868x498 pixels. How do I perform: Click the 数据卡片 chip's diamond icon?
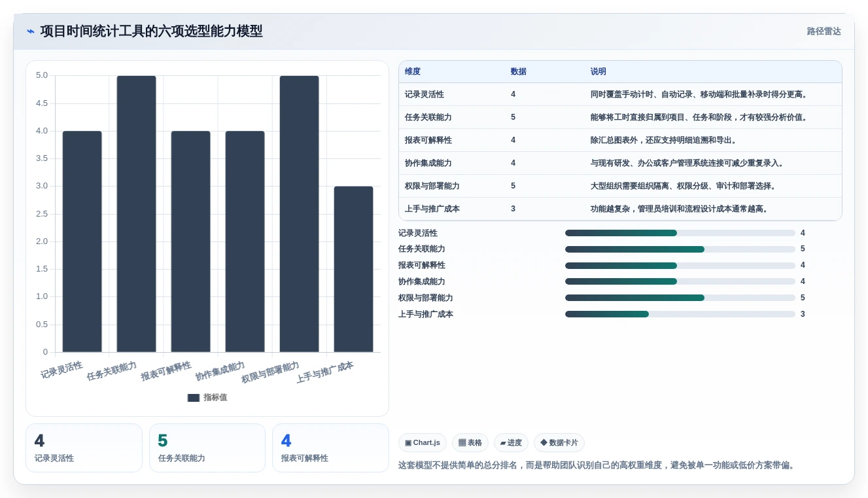point(544,443)
